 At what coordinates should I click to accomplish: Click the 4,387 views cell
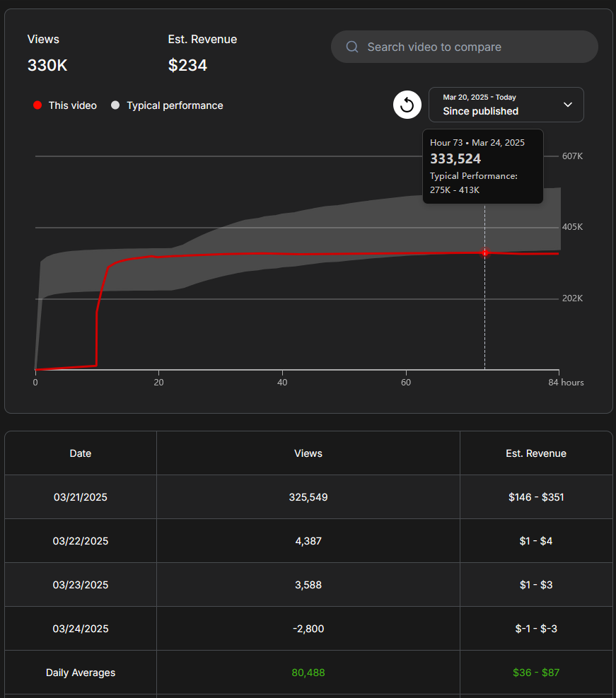308,541
